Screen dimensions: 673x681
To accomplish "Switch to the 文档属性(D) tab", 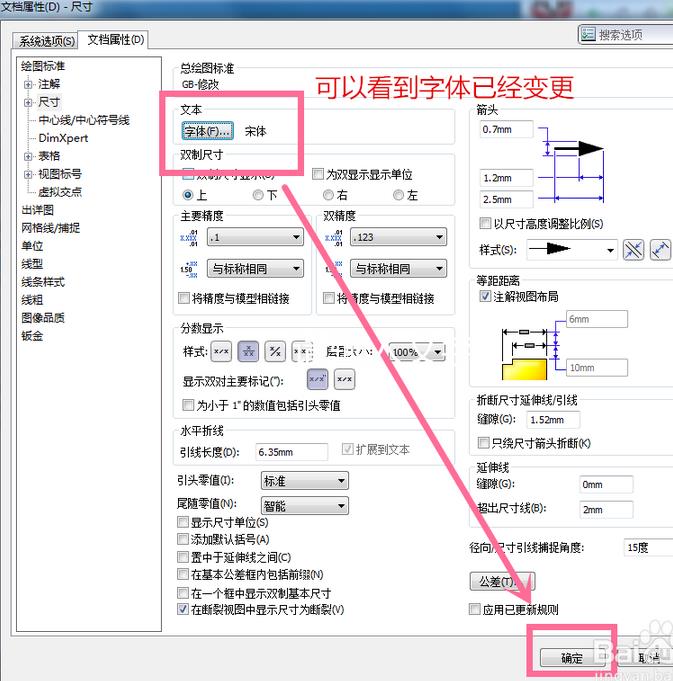I will (x=115, y=40).
